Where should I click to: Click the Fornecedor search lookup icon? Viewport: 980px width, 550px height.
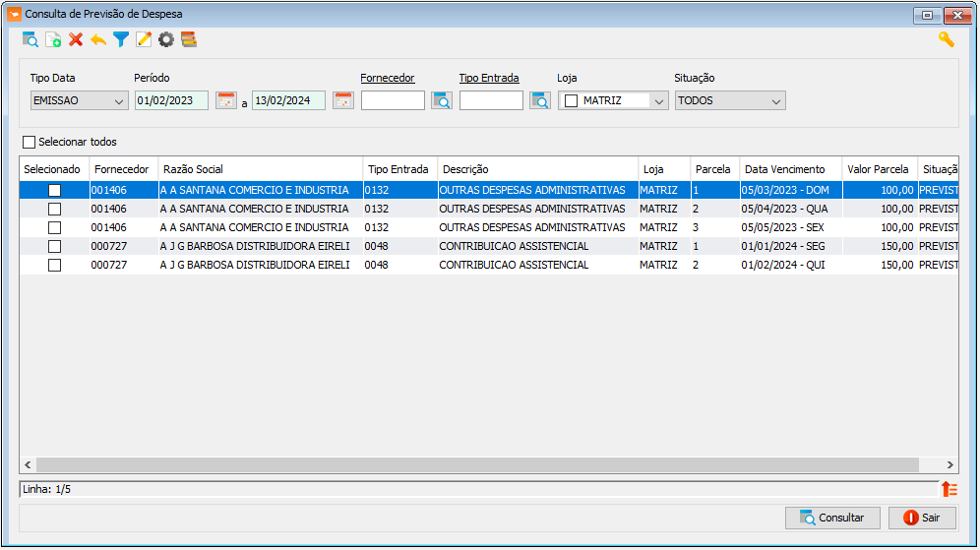click(x=441, y=100)
